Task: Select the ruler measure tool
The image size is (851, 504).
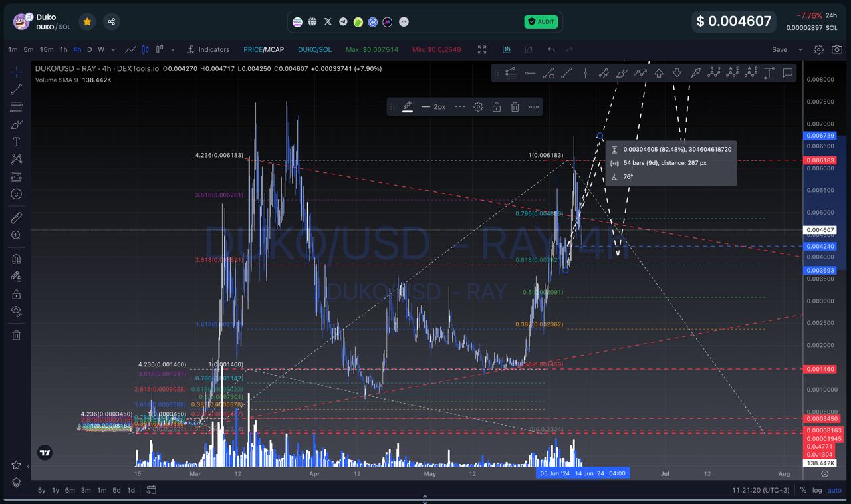Action: (17, 218)
